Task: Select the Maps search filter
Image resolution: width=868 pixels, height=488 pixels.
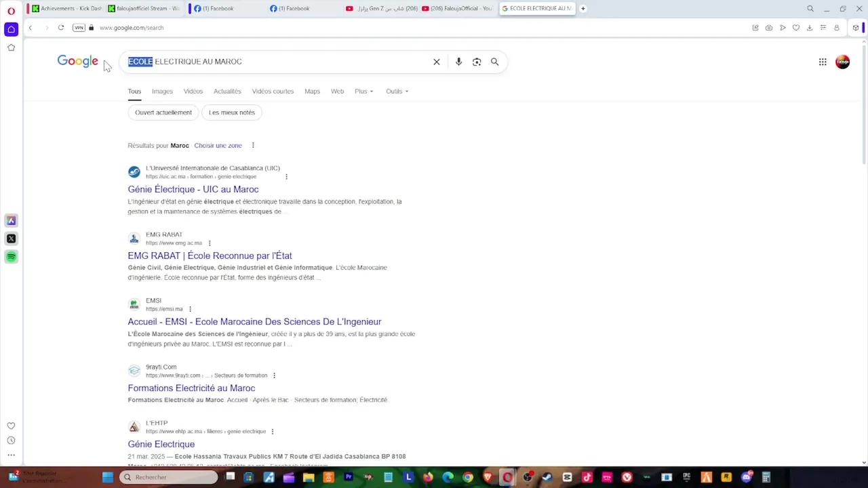Action: point(312,91)
